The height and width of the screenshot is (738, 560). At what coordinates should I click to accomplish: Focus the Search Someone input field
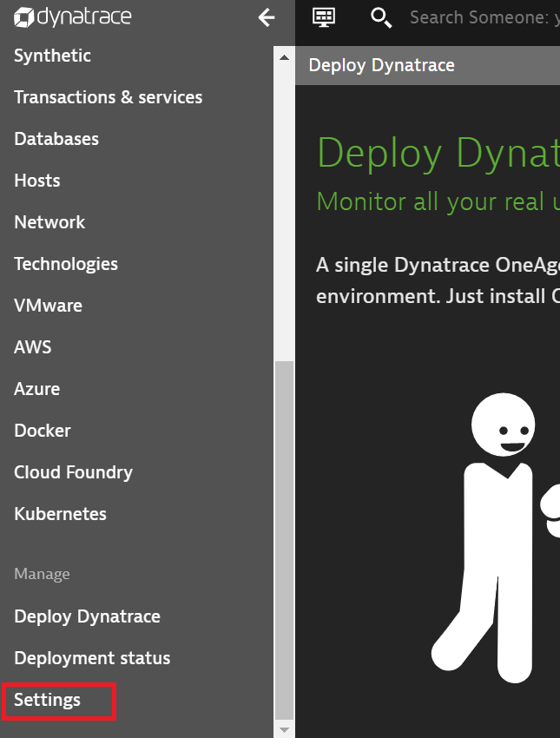(484, 17)
